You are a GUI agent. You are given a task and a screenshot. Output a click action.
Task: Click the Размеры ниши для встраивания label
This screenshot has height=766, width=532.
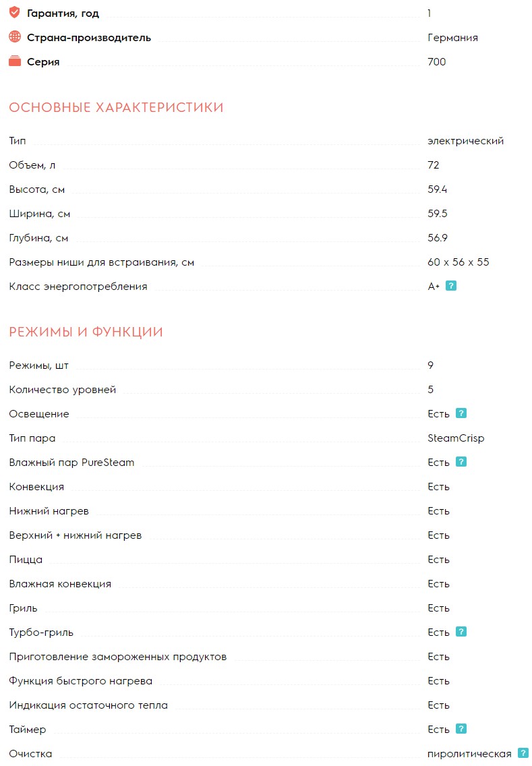[101, 262]
